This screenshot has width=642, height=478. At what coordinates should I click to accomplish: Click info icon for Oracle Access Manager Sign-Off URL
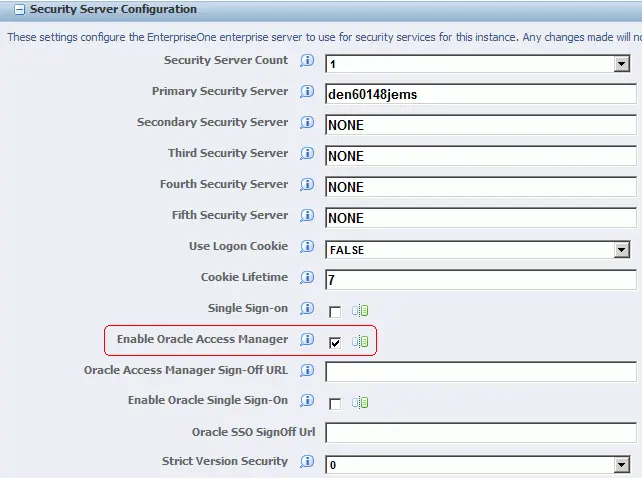[307, 370]
